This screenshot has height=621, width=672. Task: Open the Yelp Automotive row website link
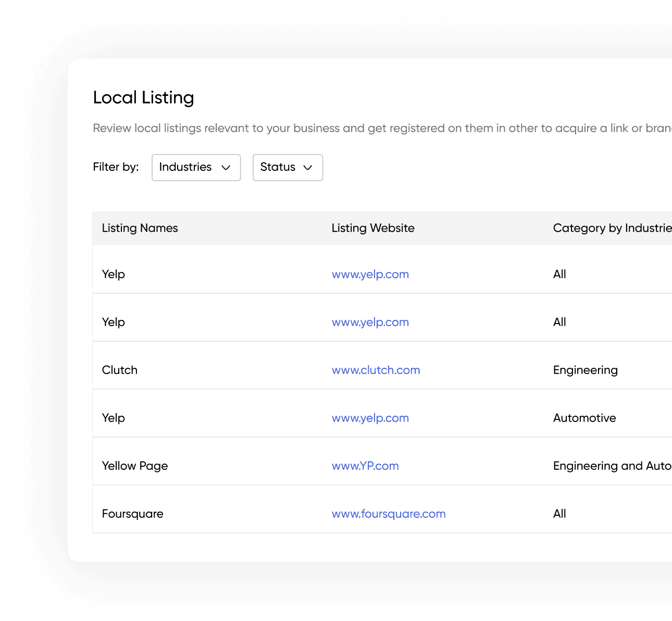point(370,418)
